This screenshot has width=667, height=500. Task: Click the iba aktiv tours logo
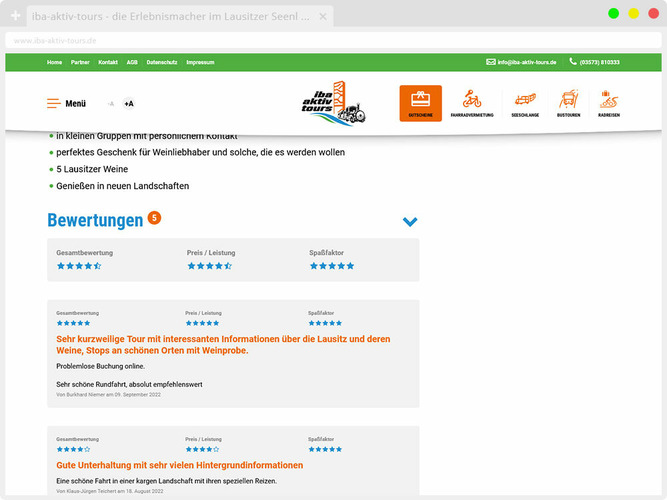(334, 103)
